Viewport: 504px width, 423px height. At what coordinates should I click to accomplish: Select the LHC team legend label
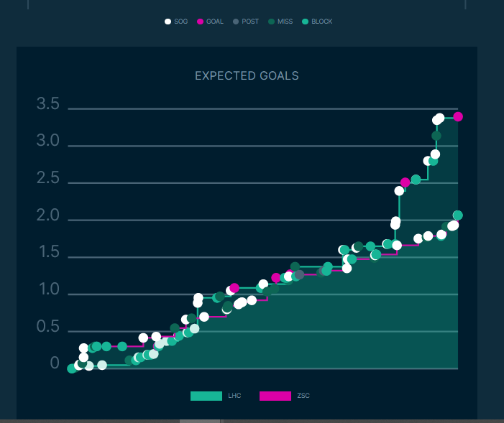click(x=234, y=396)
